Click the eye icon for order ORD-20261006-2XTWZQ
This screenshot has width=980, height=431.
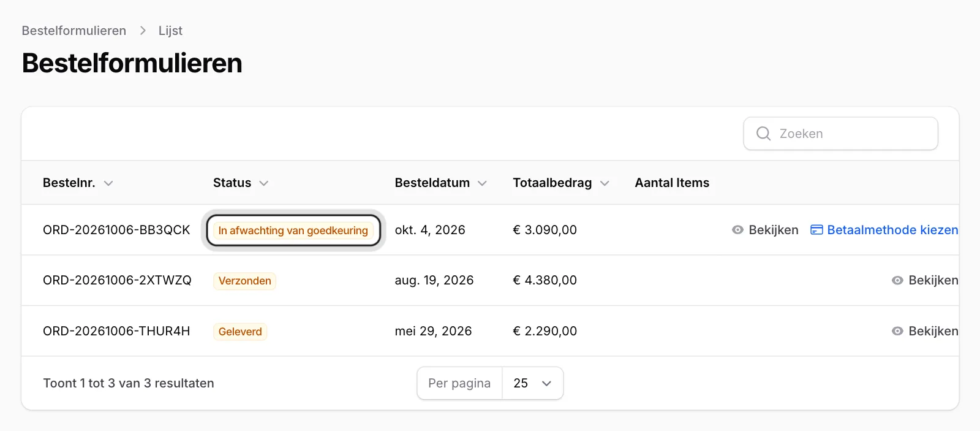897,280
